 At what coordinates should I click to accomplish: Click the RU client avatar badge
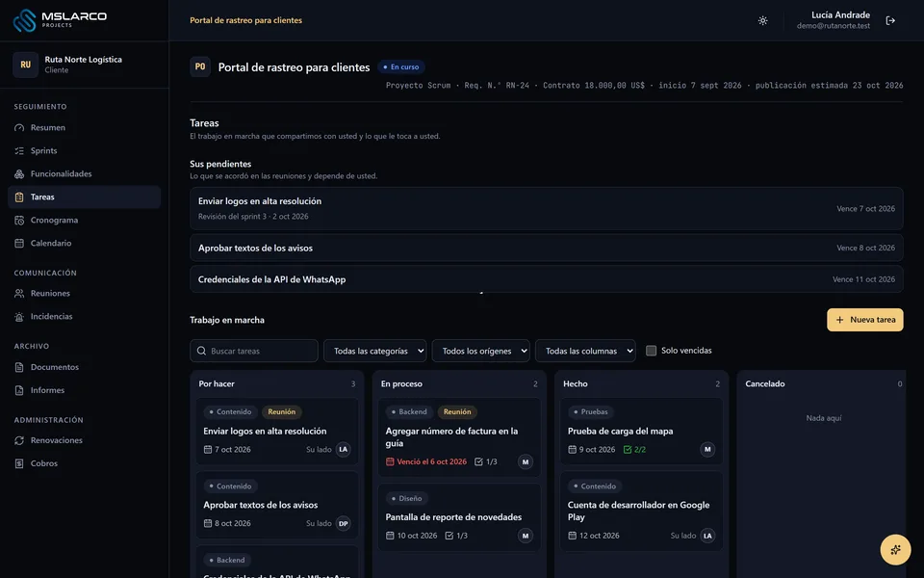click(25, 65)
